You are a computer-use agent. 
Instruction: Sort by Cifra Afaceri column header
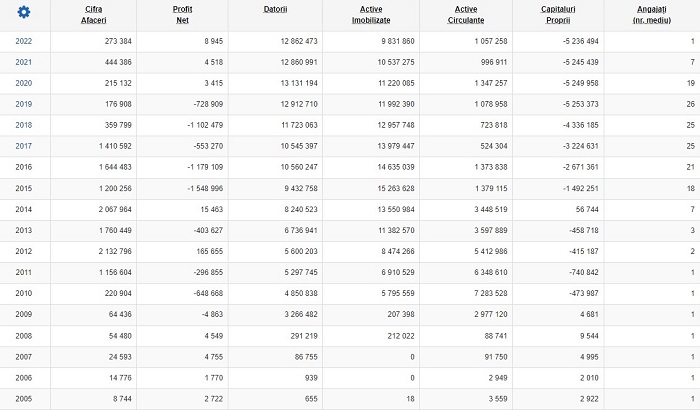[x=93, y=15]
